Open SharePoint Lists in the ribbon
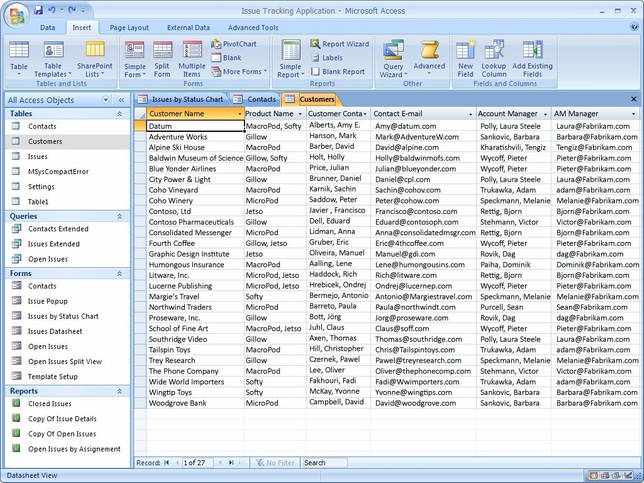Screen dimensions: 644x483 [x=94, y=58]
